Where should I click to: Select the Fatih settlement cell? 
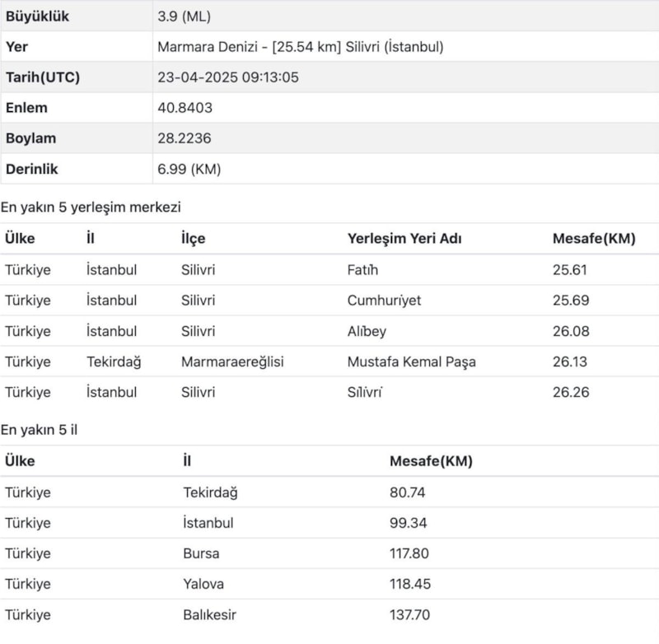coord(363,269)
